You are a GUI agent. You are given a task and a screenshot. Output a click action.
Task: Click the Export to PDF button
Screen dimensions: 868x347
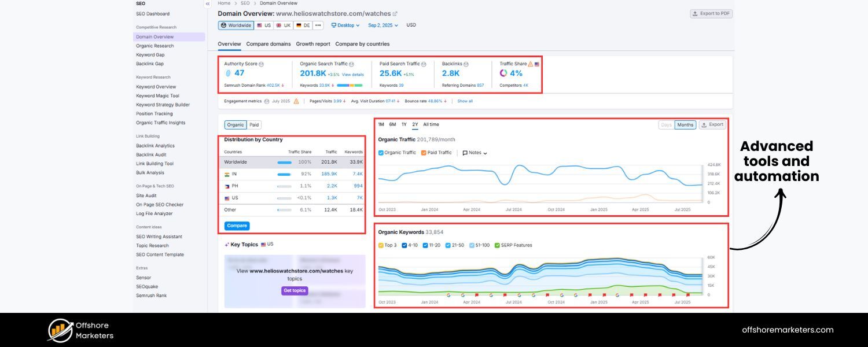[x=711, y=13]
